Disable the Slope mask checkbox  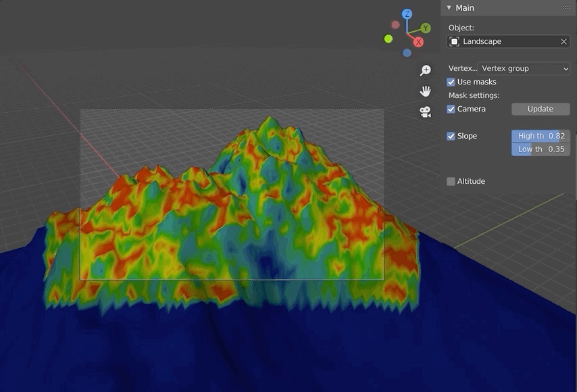(451, 137)
